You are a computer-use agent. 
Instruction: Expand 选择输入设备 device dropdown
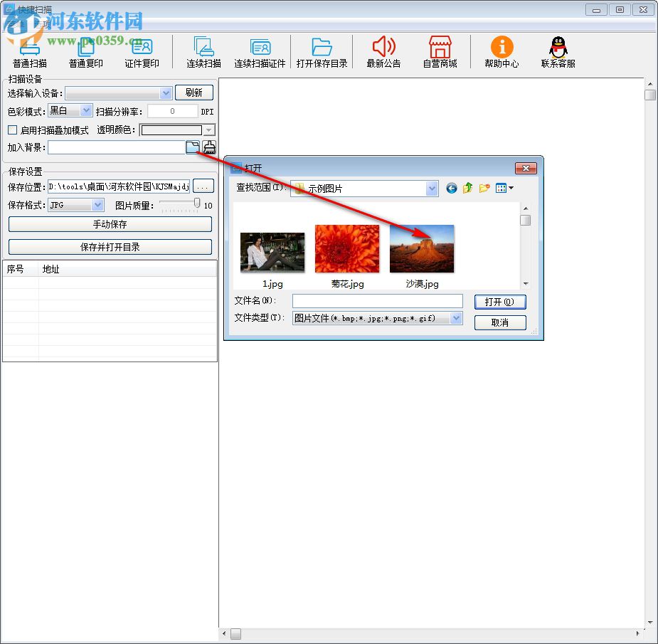point(166,93)
